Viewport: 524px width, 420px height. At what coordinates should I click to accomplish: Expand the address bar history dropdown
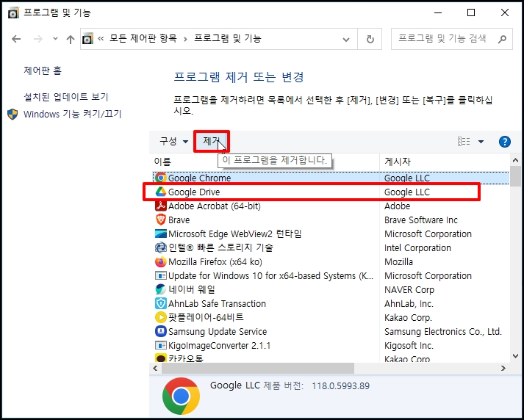point(346,40)
